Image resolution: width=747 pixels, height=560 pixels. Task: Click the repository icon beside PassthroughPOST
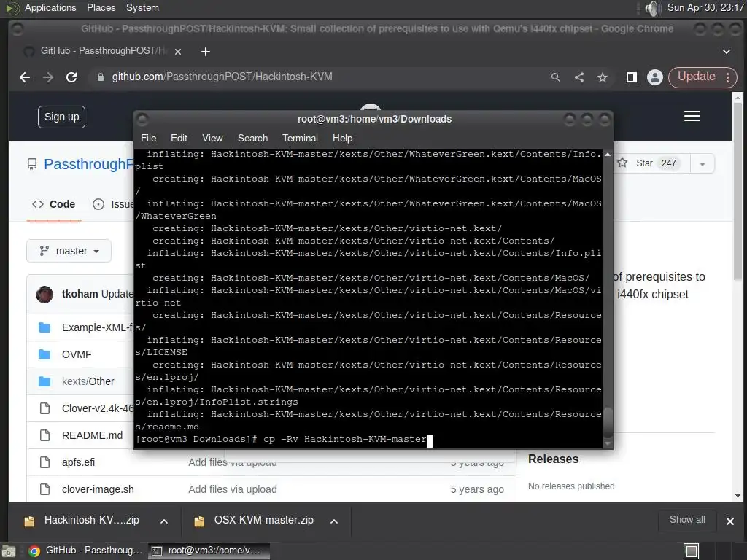coord(32,164)
